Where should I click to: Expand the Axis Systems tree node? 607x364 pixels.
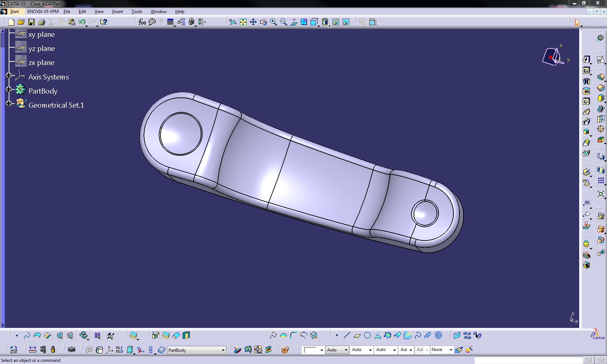click(9, 75)
